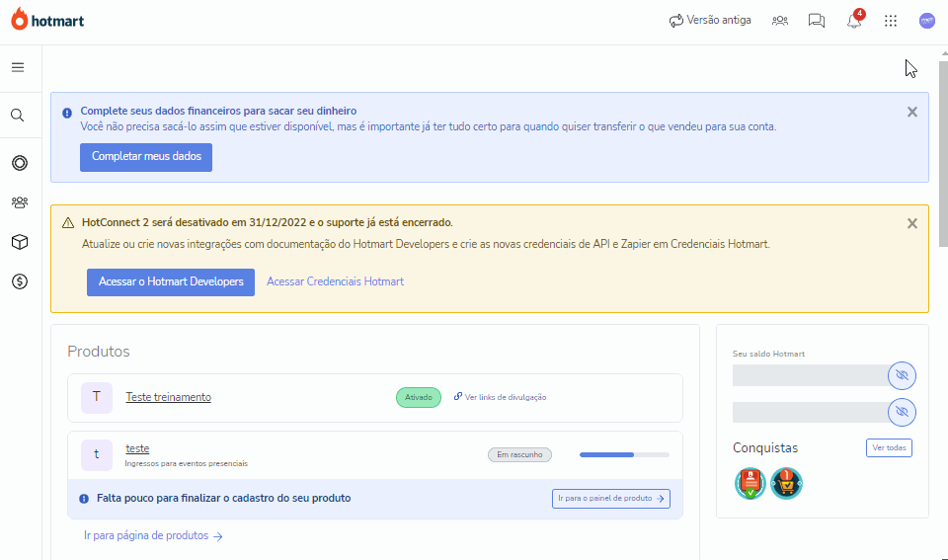948x560 pixels.
Task: Open the Teste treinamento product
Action: 168,397
